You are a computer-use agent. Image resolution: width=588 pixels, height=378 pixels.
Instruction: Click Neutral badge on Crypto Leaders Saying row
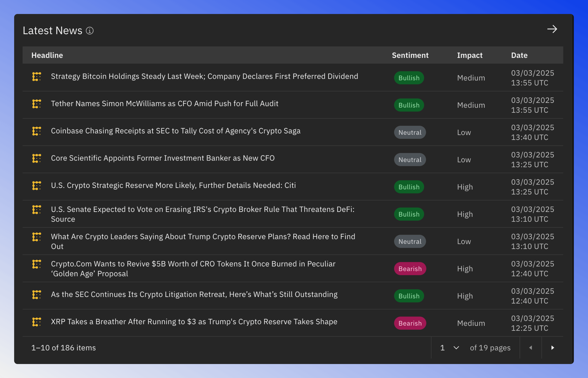coord(410,241)
